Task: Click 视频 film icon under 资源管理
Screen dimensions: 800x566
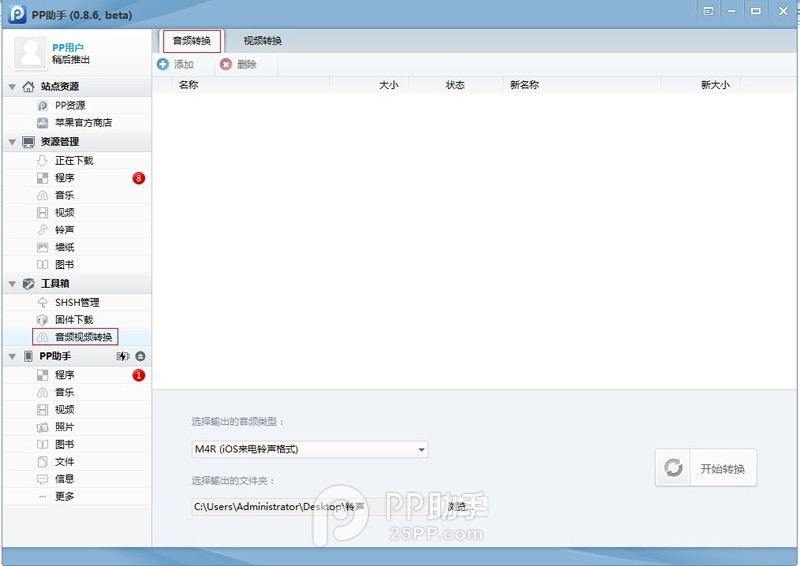Action: pos(43,213)
